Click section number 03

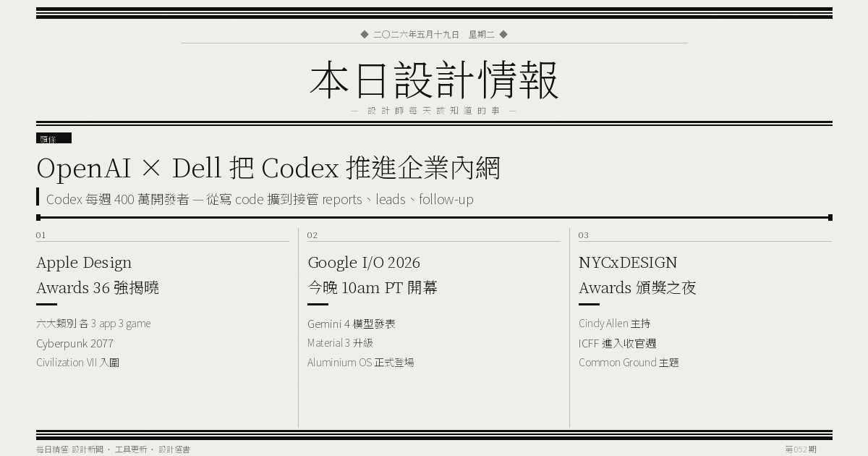pos(584,235)
